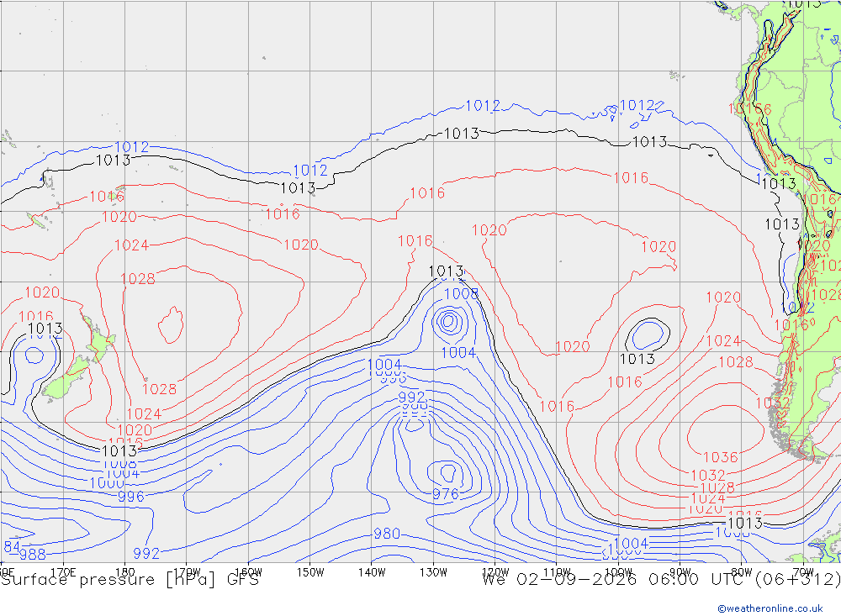Click New Zealand's North Island
The height and width of the screenshot is (616, 841).
(x=98, y=340)
